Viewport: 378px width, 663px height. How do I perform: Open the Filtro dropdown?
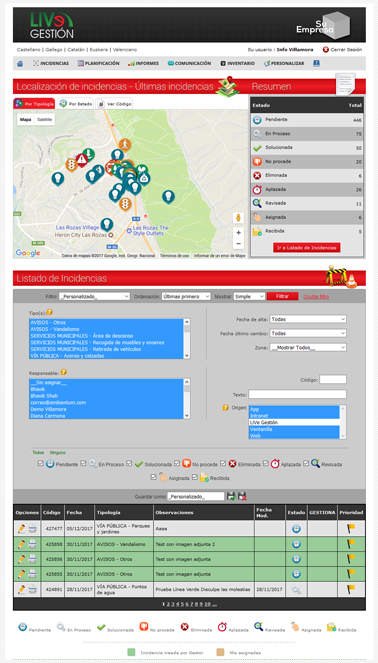coord(94,296)
